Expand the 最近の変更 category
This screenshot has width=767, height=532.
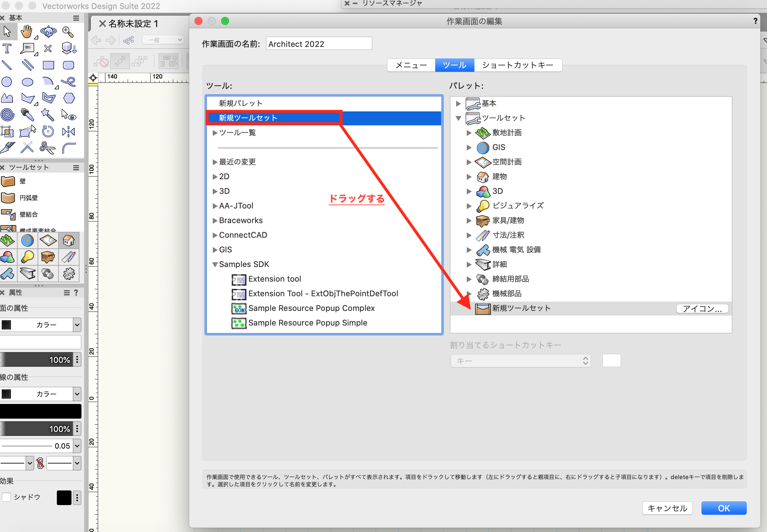[215, 162]
